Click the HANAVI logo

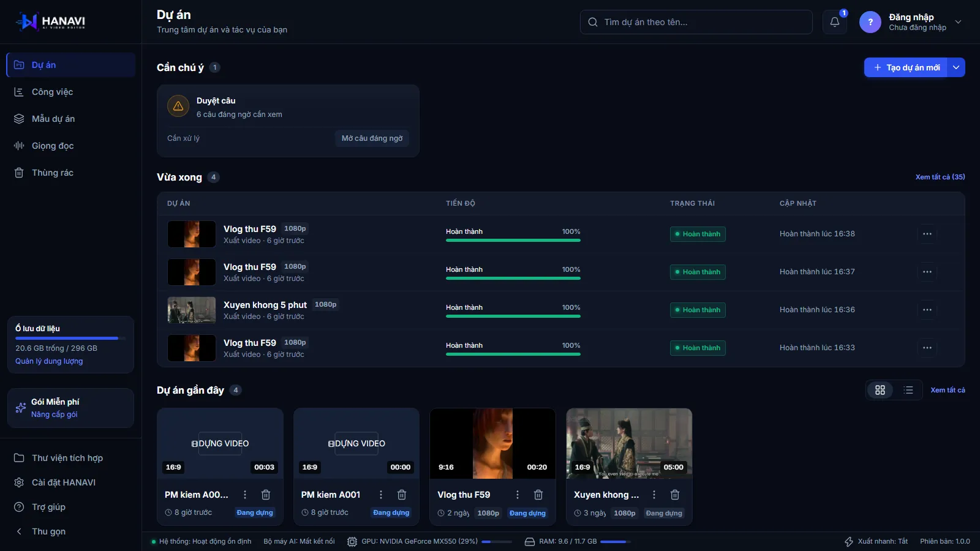[x=51, y=22]
